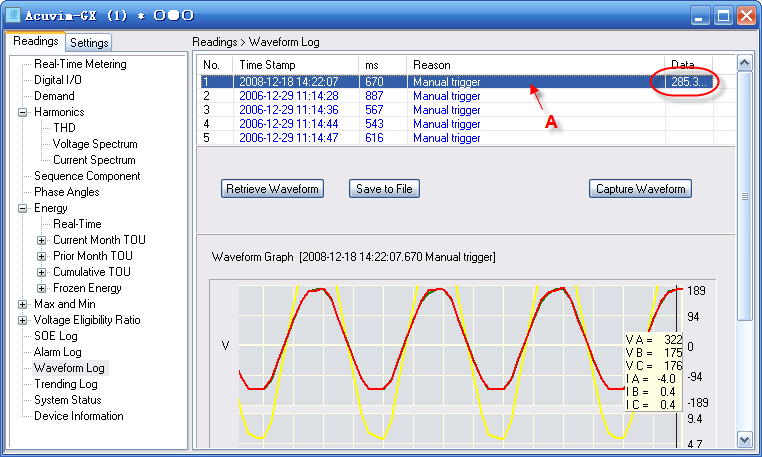Select Waveform Log tree item
The width and height of the screenshot is (762, 457).
pos(69,369)
